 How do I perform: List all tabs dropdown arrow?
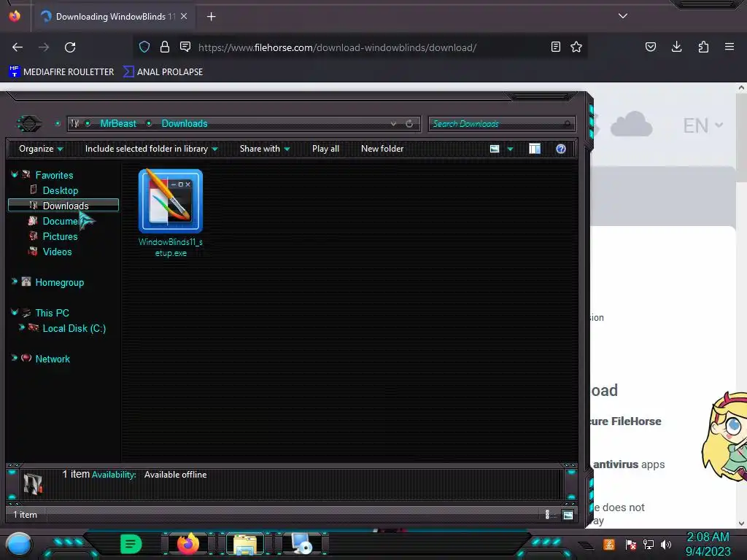click(x=623, y=16)
